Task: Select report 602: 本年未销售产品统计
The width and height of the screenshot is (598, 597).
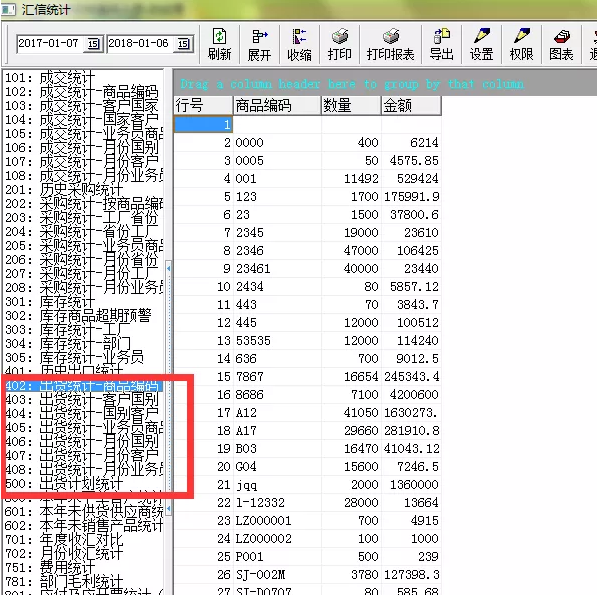Action: 84,526
